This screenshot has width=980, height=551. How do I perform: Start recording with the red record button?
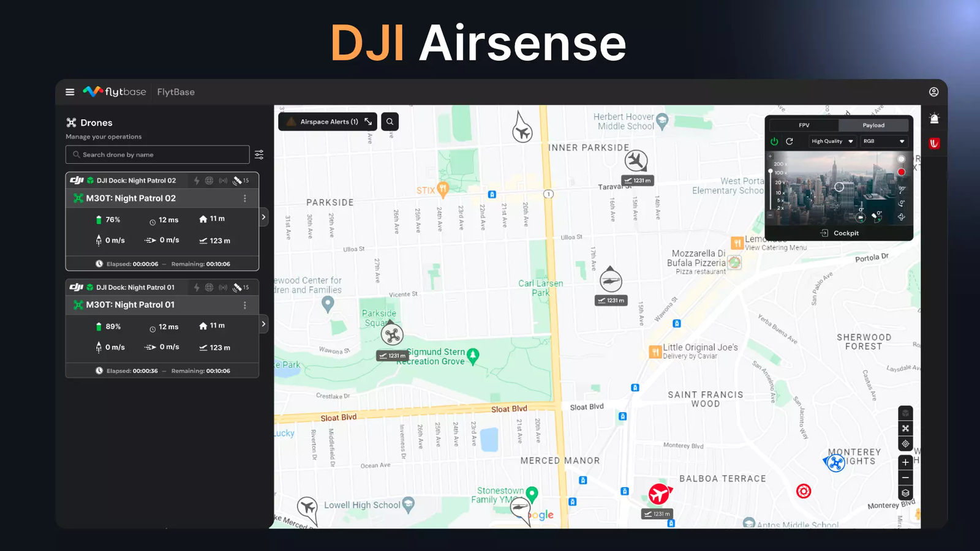(x=901, y=172)
